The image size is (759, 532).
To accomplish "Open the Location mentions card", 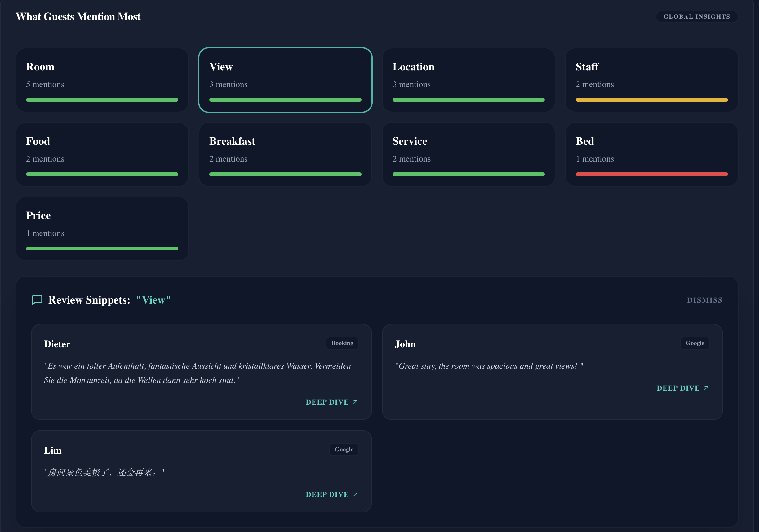I will coord(468,80).
